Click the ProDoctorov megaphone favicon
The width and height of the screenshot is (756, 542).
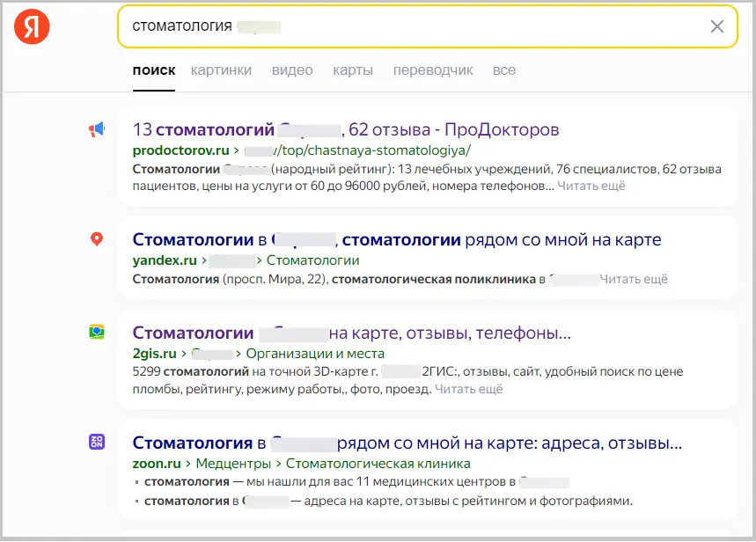[x=97, y=128]
